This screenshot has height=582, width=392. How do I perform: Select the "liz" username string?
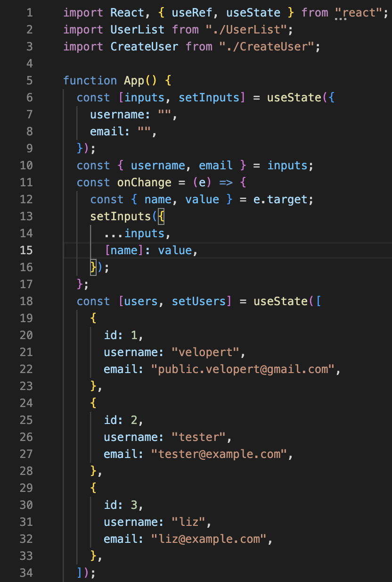tap(188, 522)
